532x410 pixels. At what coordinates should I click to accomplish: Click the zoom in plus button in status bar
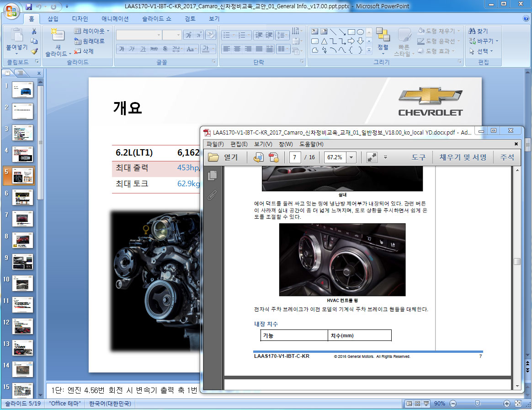506,404
